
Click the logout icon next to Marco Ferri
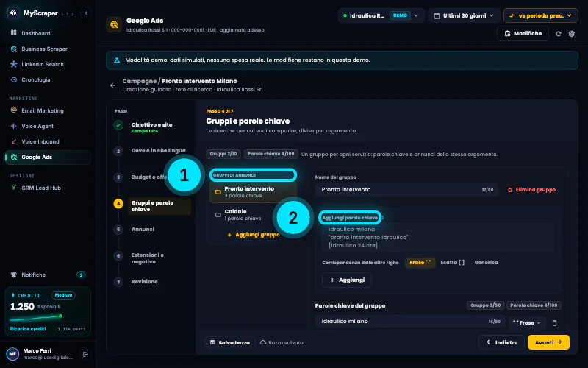(x=85, y=354)
